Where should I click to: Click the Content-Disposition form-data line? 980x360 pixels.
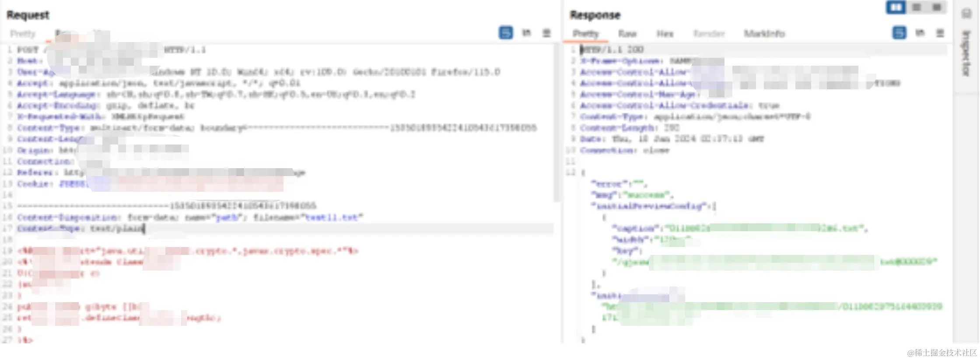190,217
